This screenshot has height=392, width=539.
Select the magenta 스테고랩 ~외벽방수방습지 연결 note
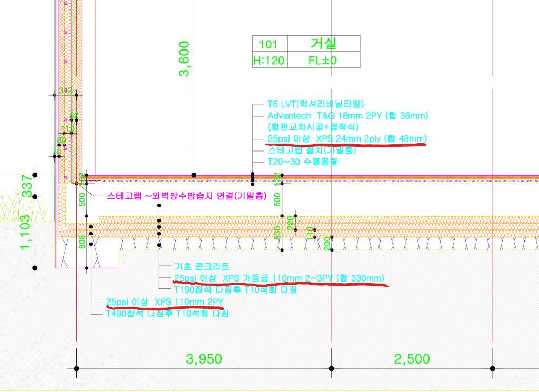pyautogui.click(x=186, y=196)
